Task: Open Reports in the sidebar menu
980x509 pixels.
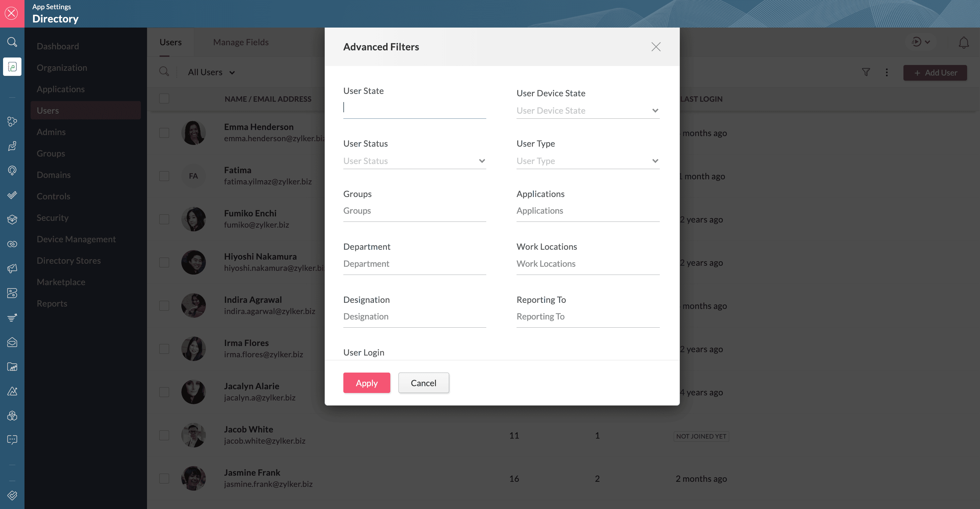Action: [52, 303]
